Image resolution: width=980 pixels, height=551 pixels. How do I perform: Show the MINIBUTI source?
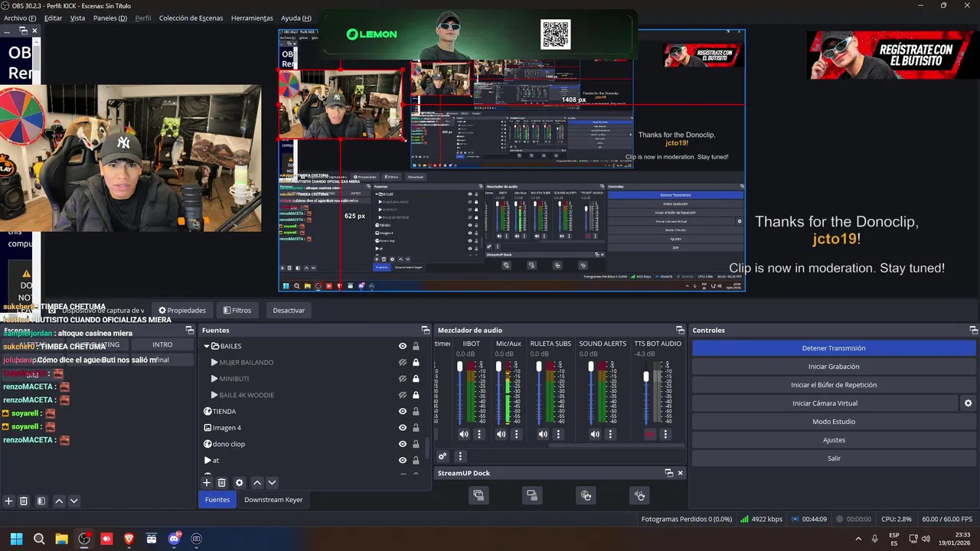click(403, 379)
